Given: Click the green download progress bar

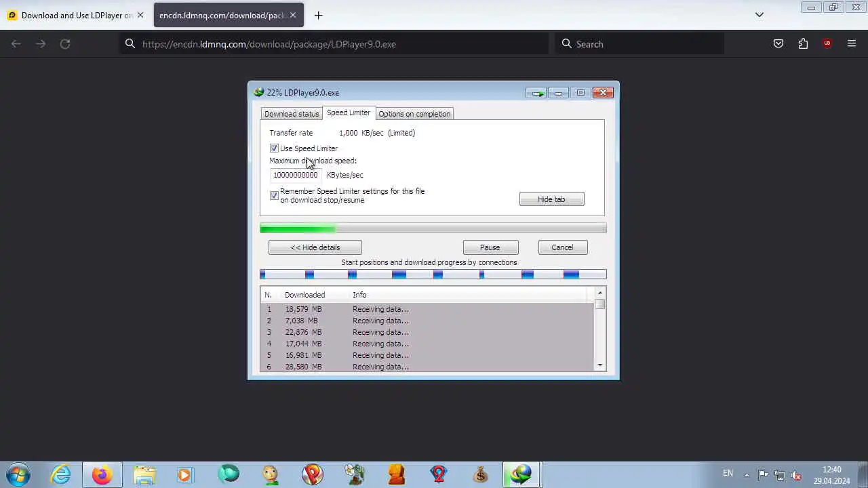Looking at the screenshot, I should coord(433,228).
